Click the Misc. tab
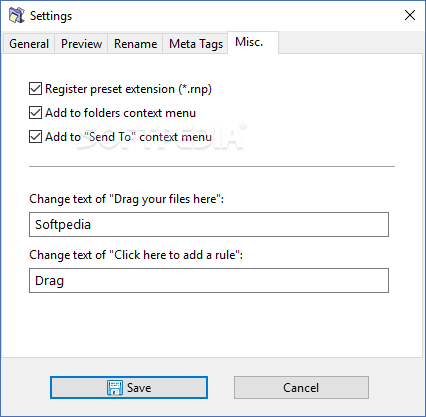This screenshot has height=417, width=426. [253, 42]
